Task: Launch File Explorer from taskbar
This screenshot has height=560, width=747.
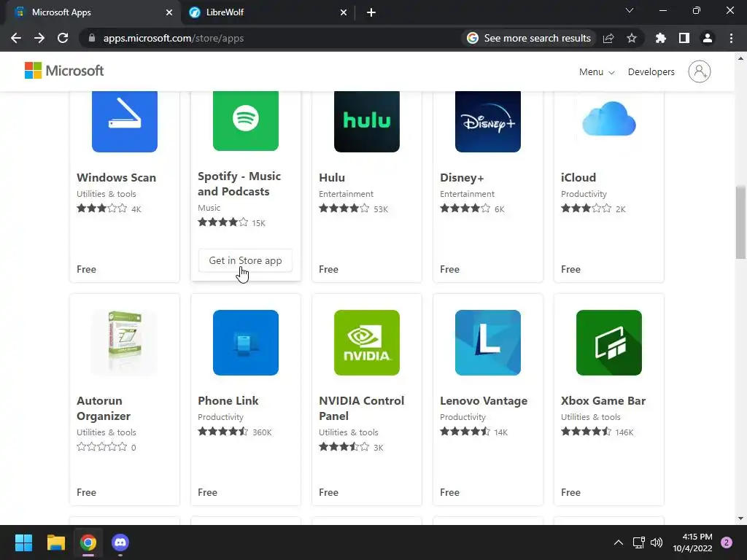Action: (x=55, y=542)
